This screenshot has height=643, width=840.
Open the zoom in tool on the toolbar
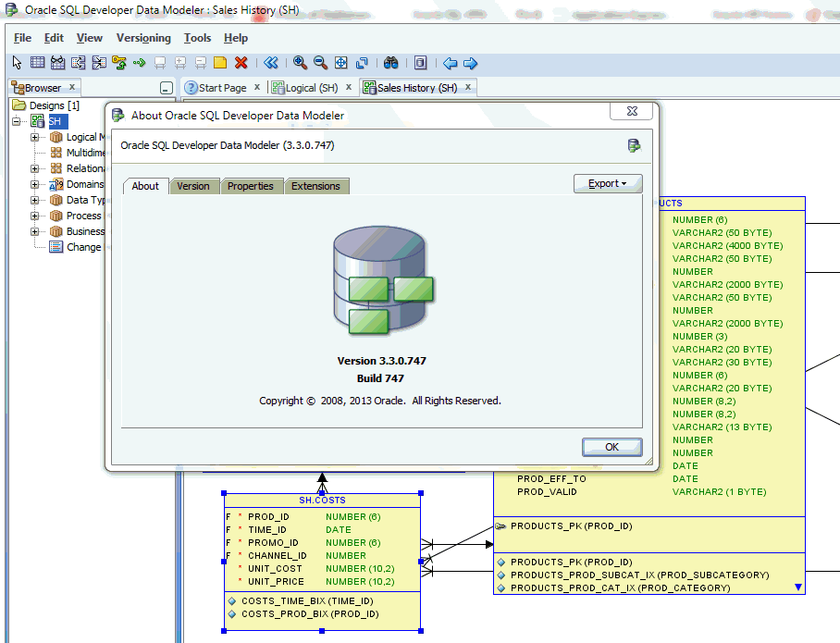300,62
